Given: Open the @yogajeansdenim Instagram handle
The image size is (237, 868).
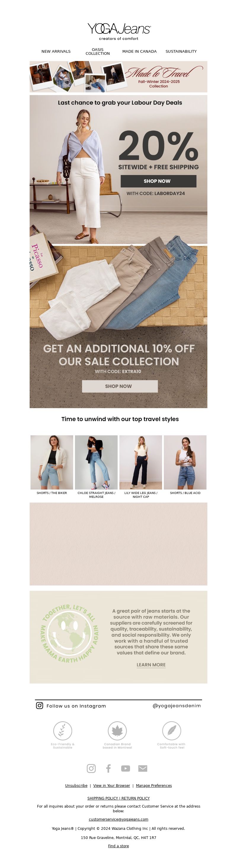Looking at the screenshot, I should tap(177, 706).
